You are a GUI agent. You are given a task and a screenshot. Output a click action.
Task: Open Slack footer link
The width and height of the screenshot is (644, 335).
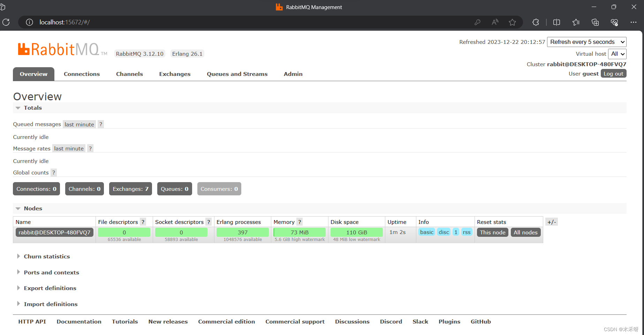point(420,321)
